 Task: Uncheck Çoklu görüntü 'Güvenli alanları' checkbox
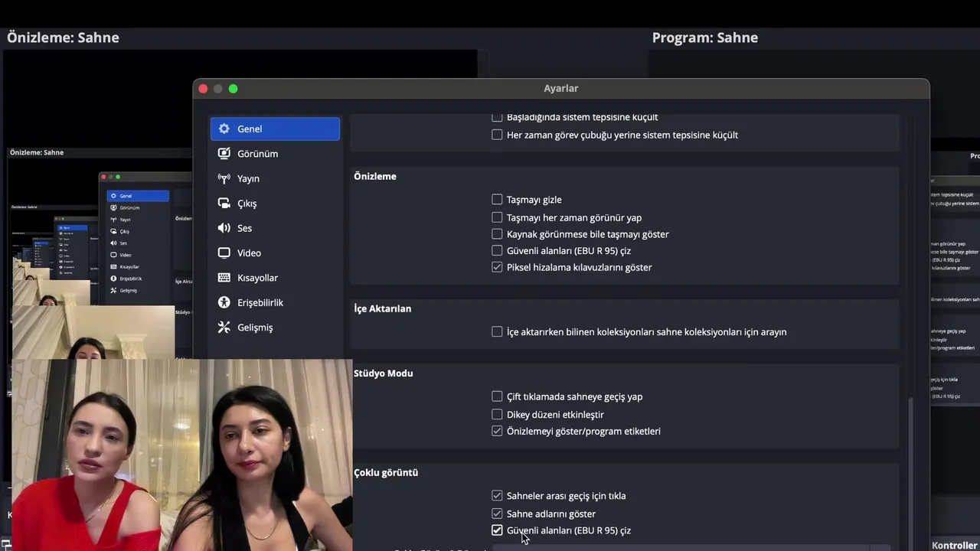point(497,530)
